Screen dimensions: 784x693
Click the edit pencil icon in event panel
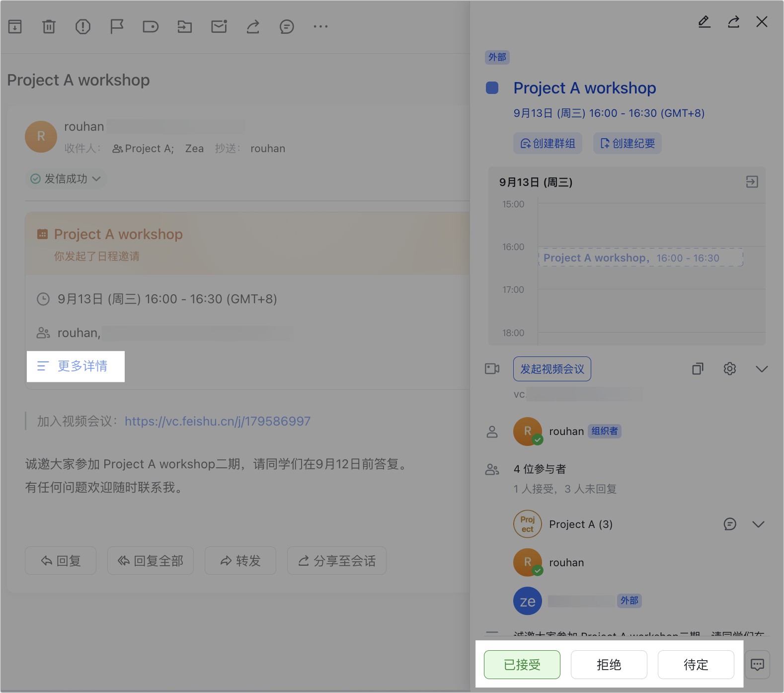[x=704, y=22]
